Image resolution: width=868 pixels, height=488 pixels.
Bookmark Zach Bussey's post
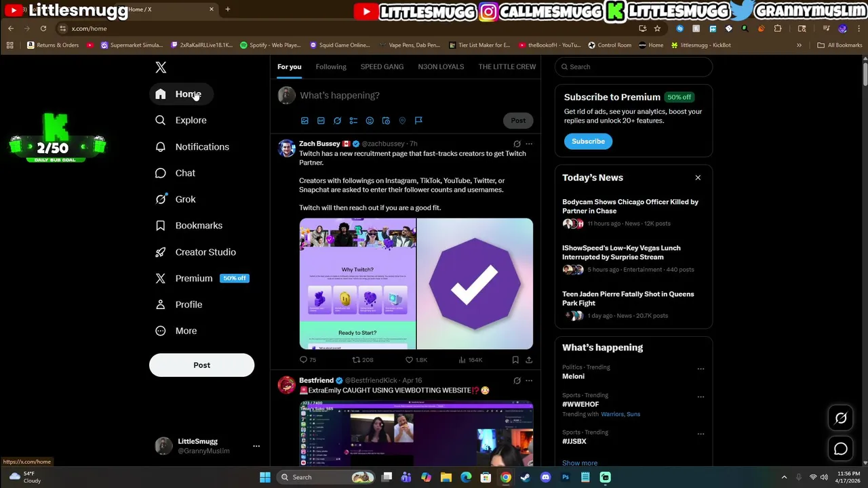(x=515, y=360)
